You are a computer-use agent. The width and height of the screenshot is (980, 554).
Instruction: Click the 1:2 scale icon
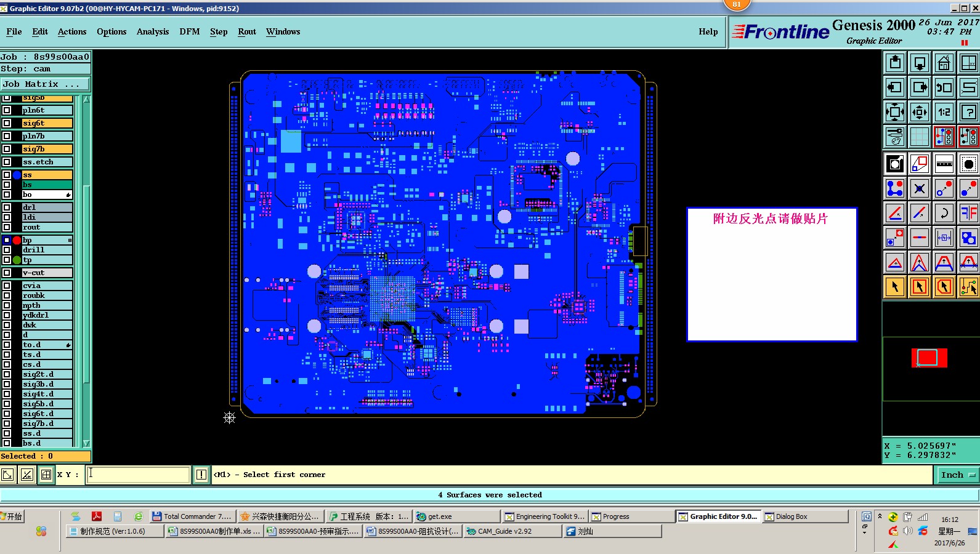pyautogui.click(x=944, y=112)
